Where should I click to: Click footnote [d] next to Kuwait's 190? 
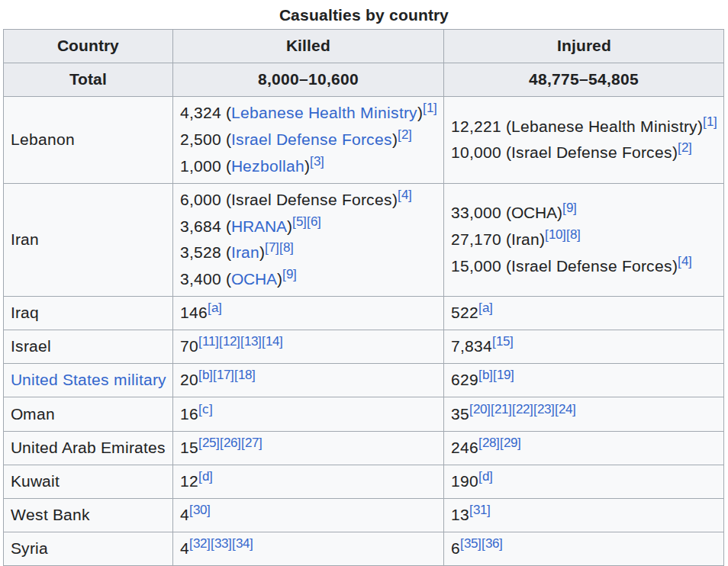pyautogui.click(x=485, y=477)
